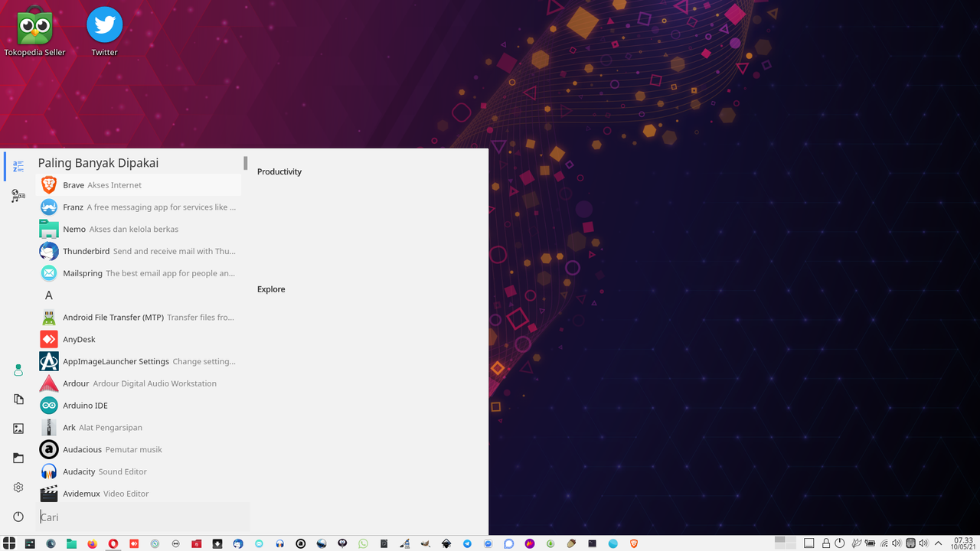
Task: Click the power button in menu sidebar
Action: pos(18,517)
